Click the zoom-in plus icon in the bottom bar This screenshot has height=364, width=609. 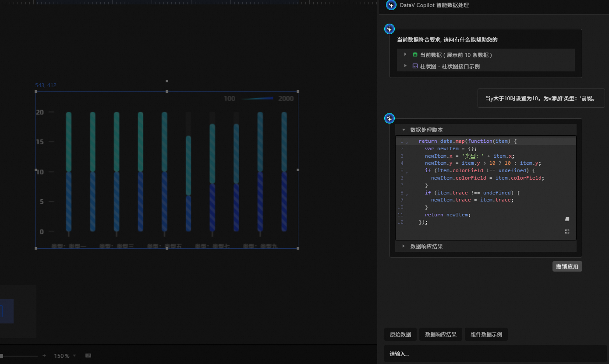click(x=44, y=356)
